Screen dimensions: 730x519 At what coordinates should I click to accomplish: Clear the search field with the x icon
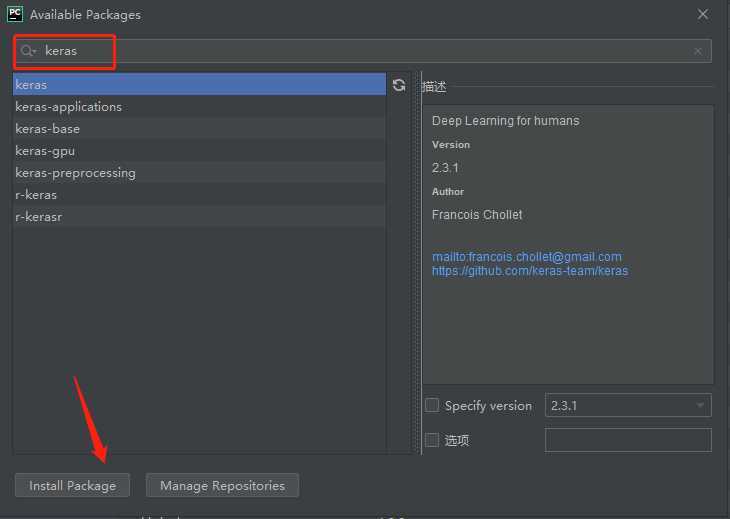[697, 51]
